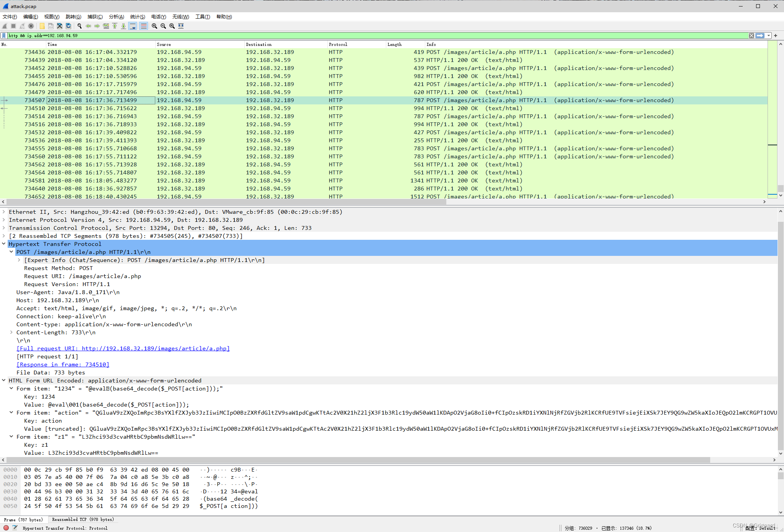Select packet number 734581 with length 1341
The width and height of the screenshot is (784, 532).
pyautogui.click(x=384, y=181)
